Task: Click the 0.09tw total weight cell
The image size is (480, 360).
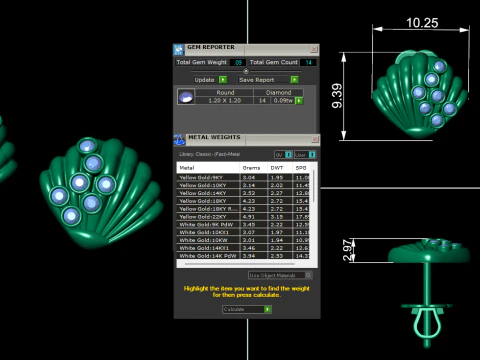Action: (x=283, y=100)
